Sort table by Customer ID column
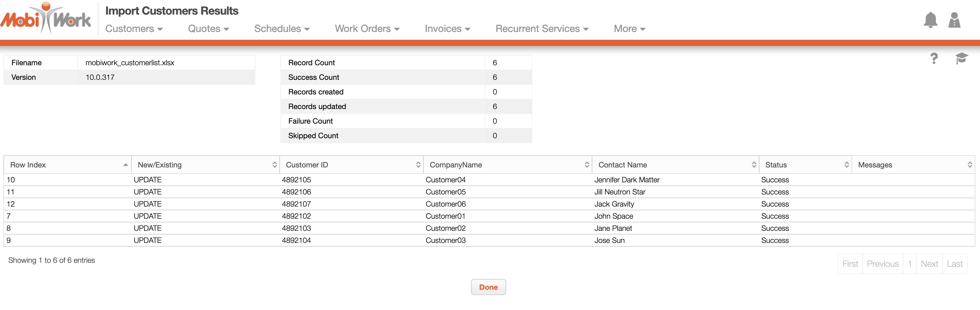The image size is (980, 310). pyautogui.click(x=351, y=165)
